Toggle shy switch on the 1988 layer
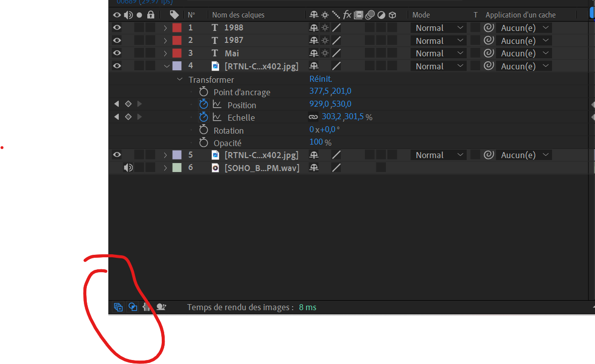The width and height of the screenshot is (595, 364). click(x=314, y=28)
